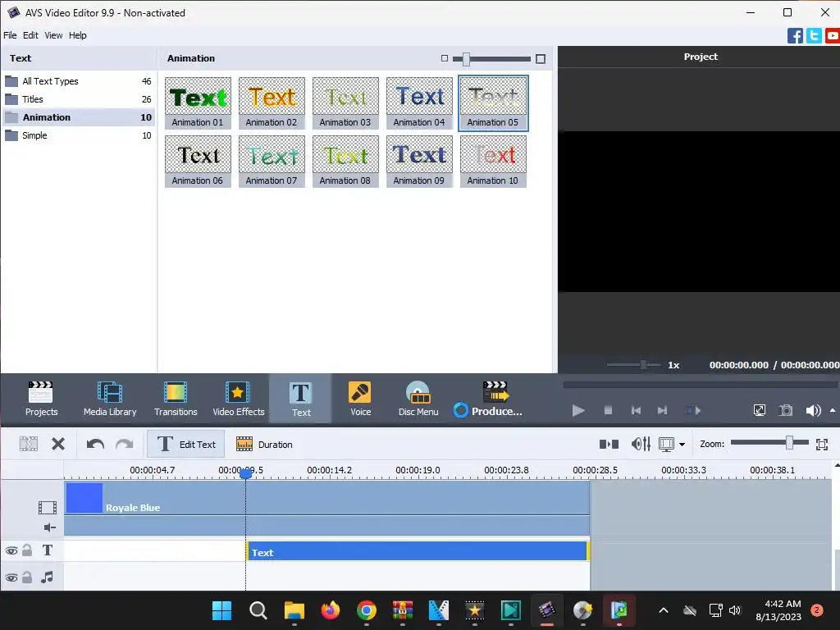Open the Disc Menu section
The image size is (840, 630).
418,399
